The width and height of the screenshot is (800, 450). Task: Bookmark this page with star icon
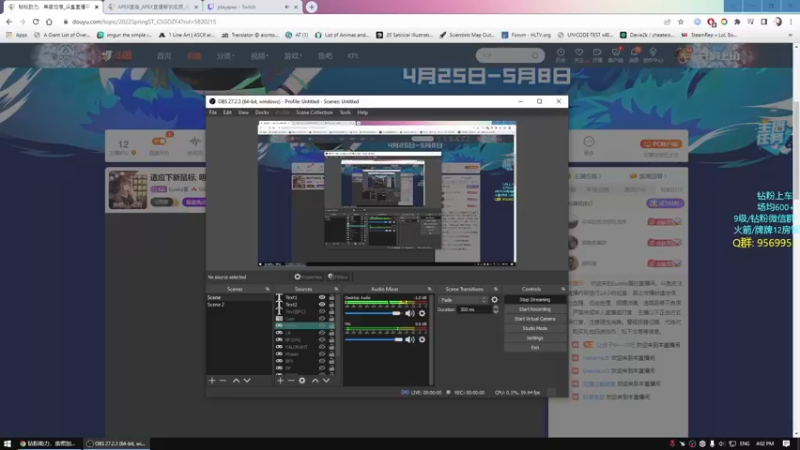tap(681, 22)
